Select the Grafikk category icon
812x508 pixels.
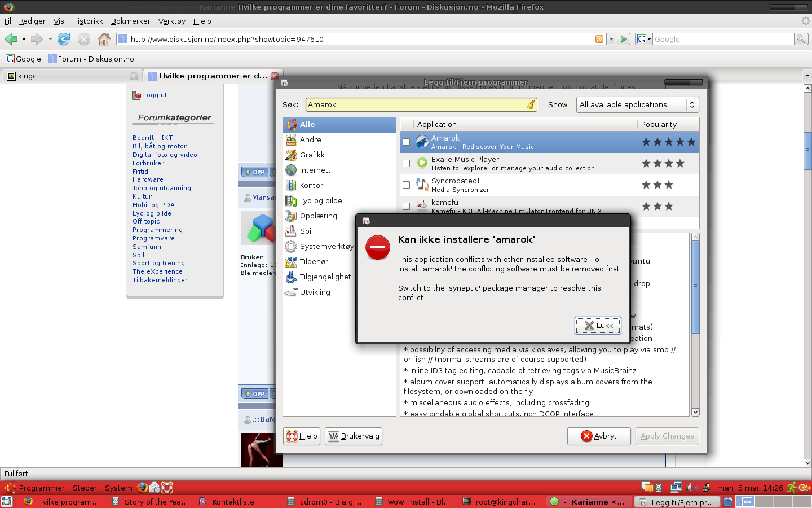(291, 155)
